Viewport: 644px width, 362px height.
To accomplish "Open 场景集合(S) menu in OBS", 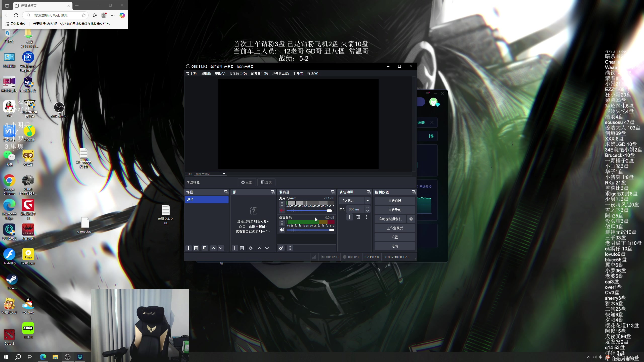I will click(x=280, y=73).
